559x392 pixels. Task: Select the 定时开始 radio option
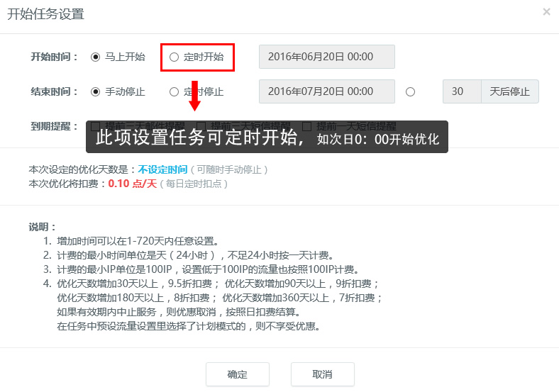point(174,57)
